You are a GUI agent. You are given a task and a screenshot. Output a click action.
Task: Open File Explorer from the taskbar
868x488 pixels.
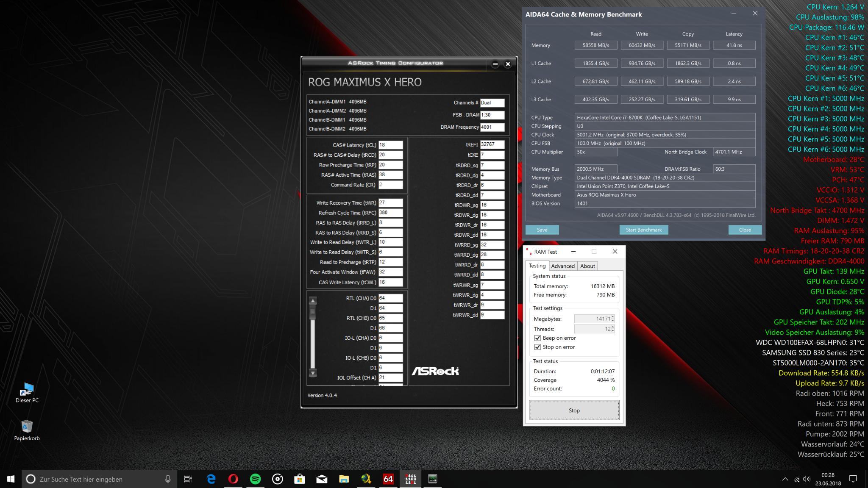coord(344,479)
